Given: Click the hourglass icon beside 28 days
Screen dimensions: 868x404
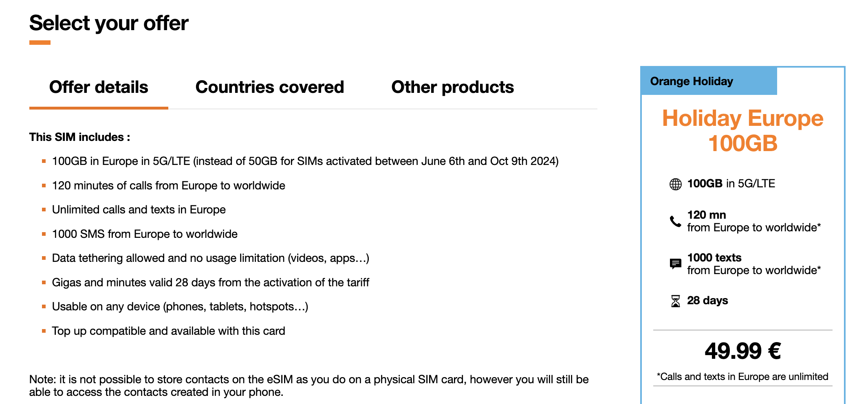Looking at the screenshot, I should click(x=675, y=301).
